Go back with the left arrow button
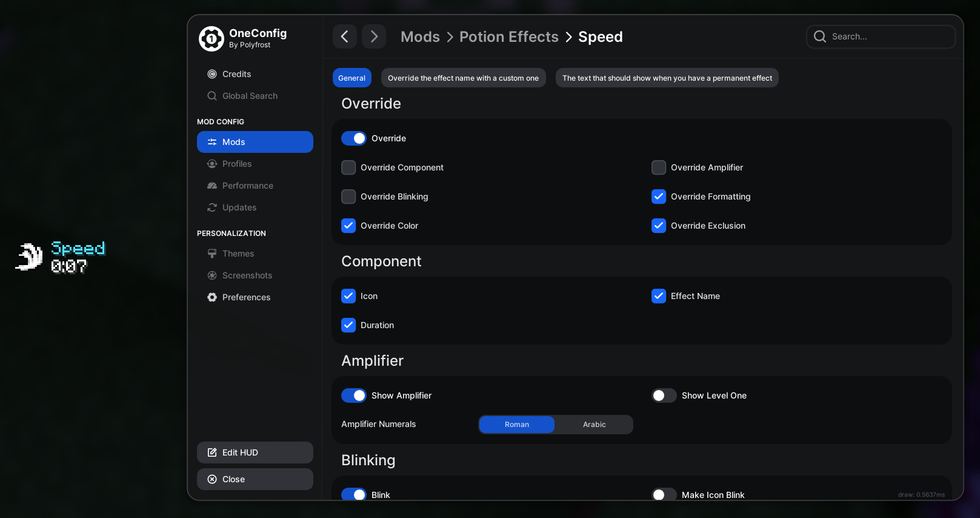This screenshot has width=980, height=518. coord(345,36)
